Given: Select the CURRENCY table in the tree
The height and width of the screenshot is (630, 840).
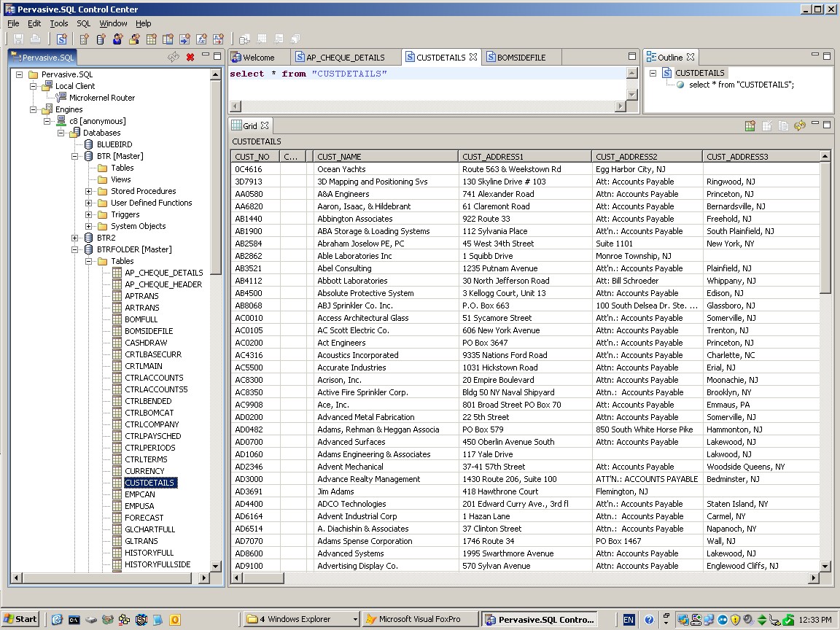Looking at the screenshot, I should [144, 471].
